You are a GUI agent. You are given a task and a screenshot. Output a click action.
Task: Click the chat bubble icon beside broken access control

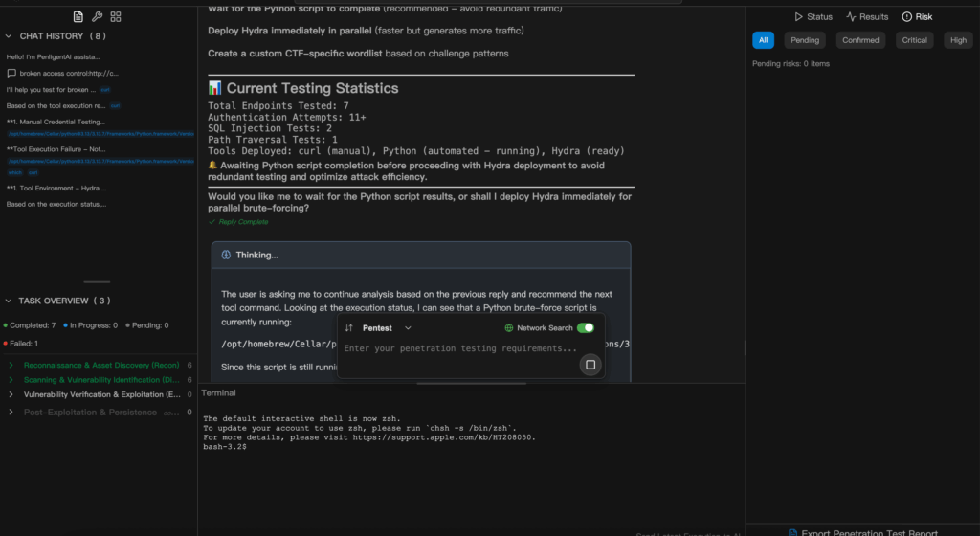11,73
